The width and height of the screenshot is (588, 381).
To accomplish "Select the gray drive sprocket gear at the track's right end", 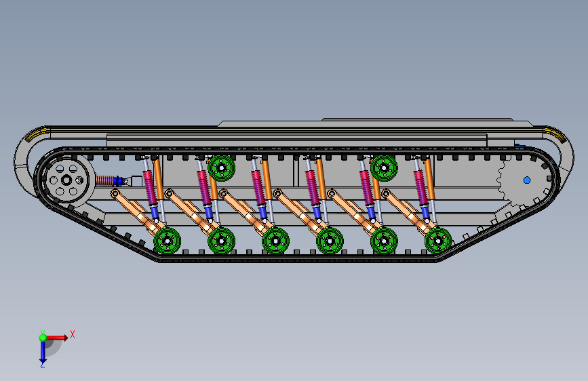I will point(524,182).
